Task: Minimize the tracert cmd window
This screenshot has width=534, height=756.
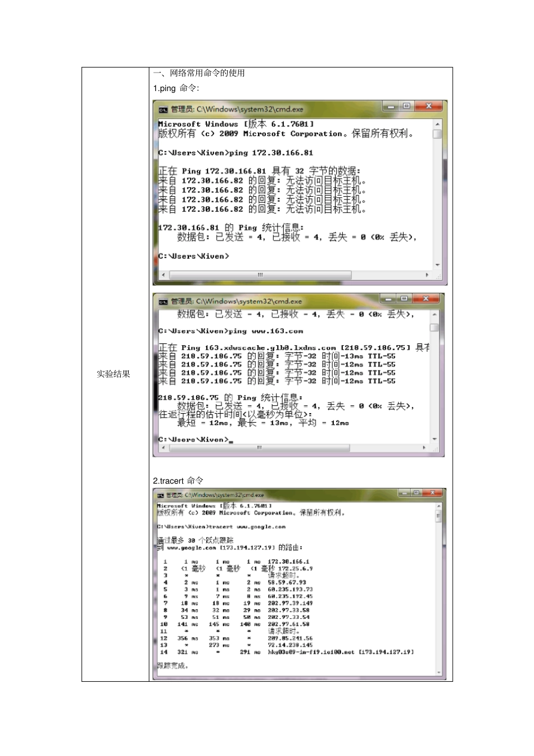Action: coord(404,493)
